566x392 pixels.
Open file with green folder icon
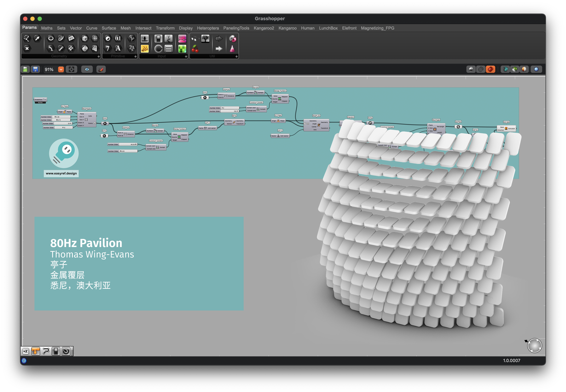pos(25,69)
